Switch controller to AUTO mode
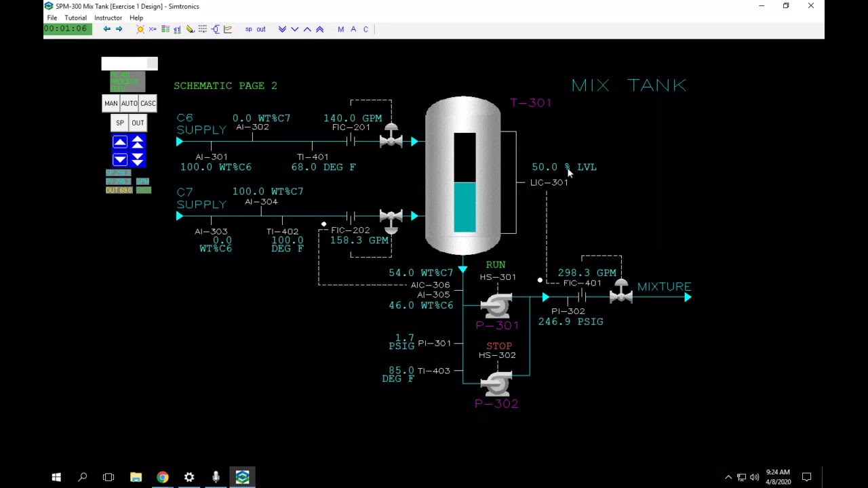Screen dimensions: 868x488 129,103
